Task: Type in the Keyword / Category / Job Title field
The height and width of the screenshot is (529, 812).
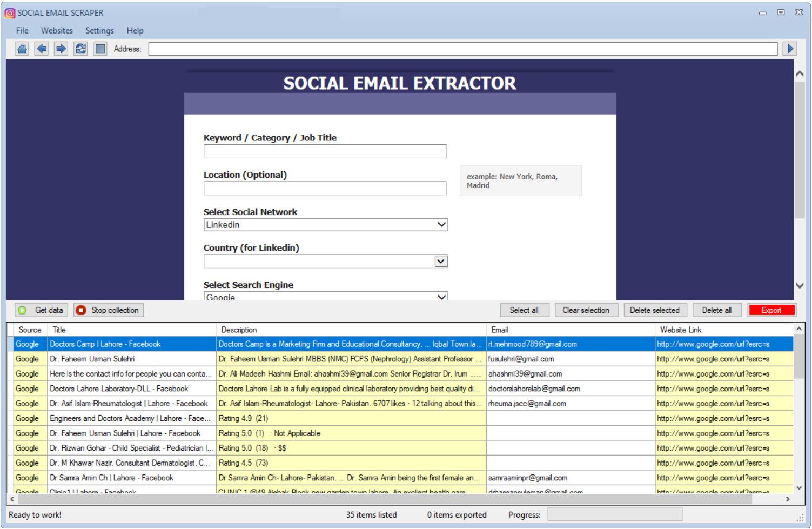Action: tap(325, 151)
